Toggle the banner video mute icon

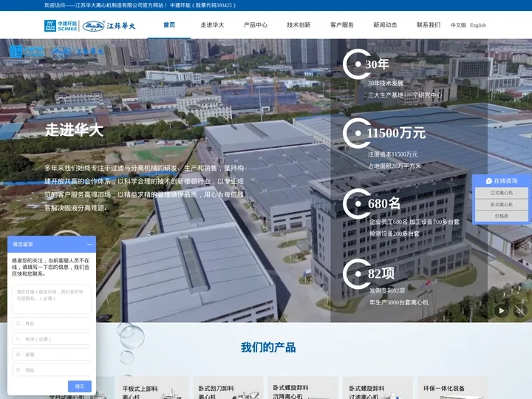click(519, 311)
